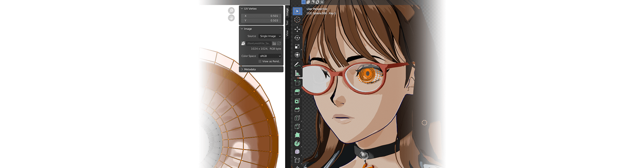The width and height of the screenshot is (644, 168).
Task: Set selection mode to intersect
Action: coord(322,2)
